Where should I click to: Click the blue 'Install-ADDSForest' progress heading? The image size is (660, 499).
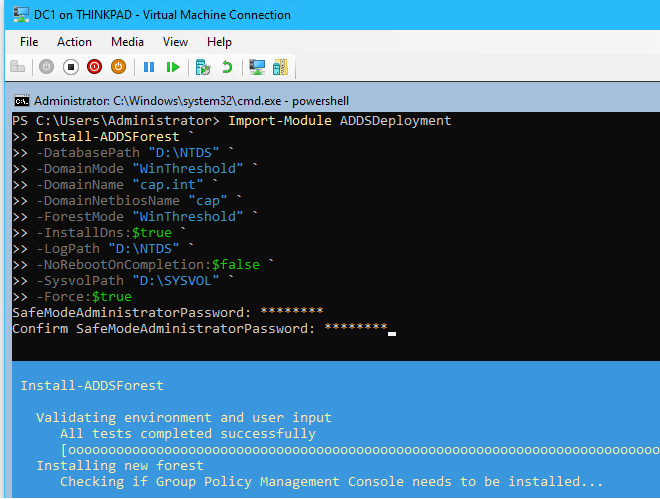(x=92, y=386)
